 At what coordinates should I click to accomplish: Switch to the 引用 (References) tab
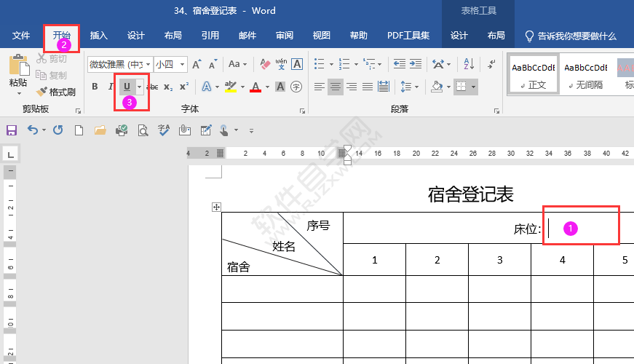pyautogui.click(x=210, y=36)
